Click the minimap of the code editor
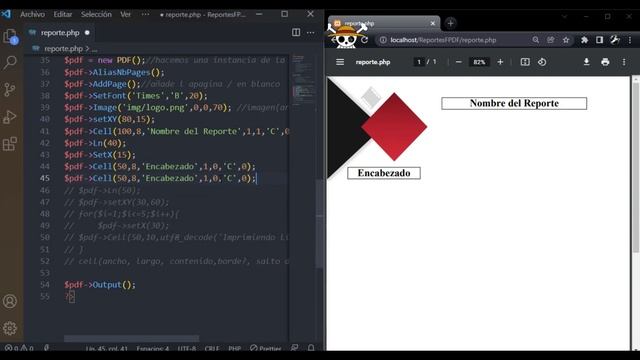Viewport: 640px width, 360px height. pos(304,82)
